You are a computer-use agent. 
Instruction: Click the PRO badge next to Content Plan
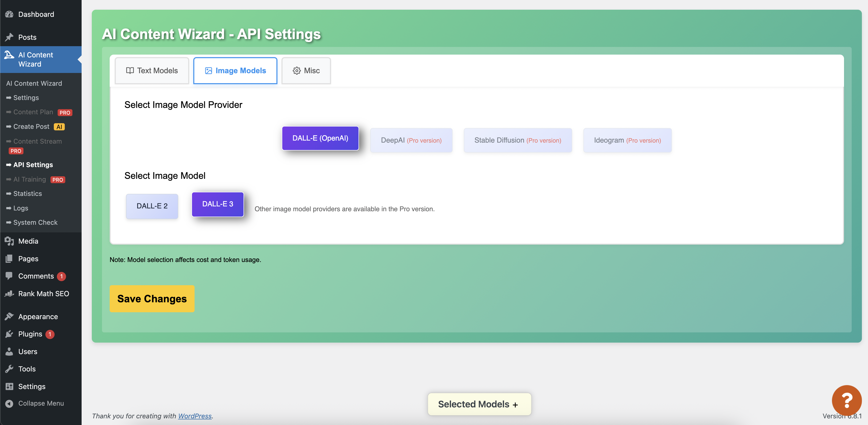coord(65,112)
